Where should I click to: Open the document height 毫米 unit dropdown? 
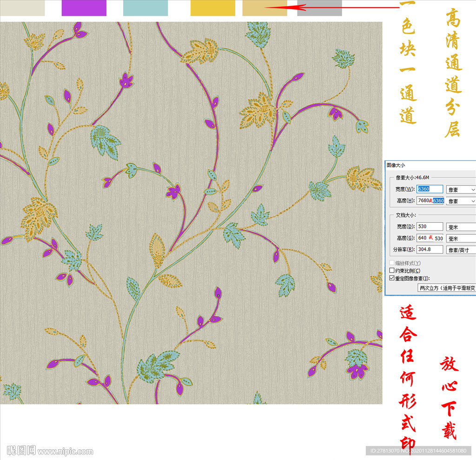461,239
